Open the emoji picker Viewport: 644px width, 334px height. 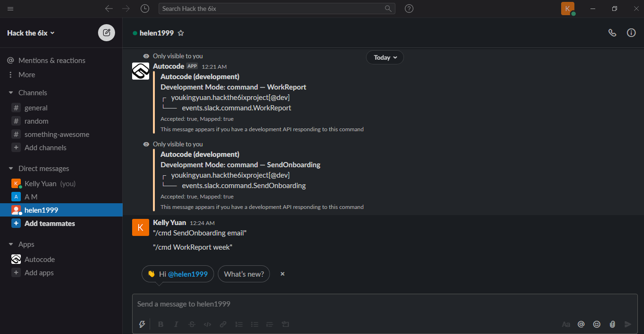597,324
